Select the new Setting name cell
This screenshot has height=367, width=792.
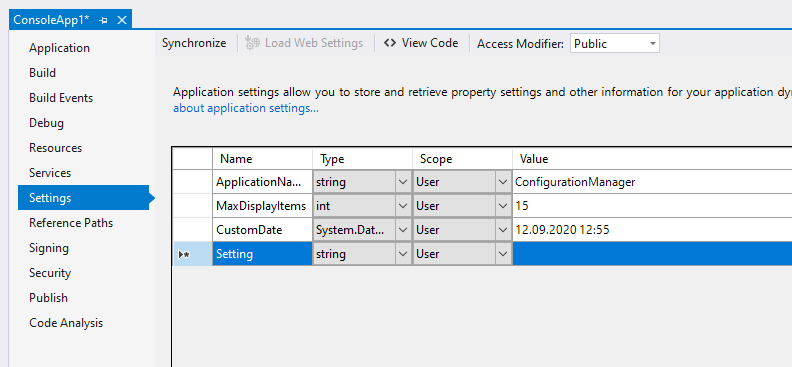[x=262, y=254]
